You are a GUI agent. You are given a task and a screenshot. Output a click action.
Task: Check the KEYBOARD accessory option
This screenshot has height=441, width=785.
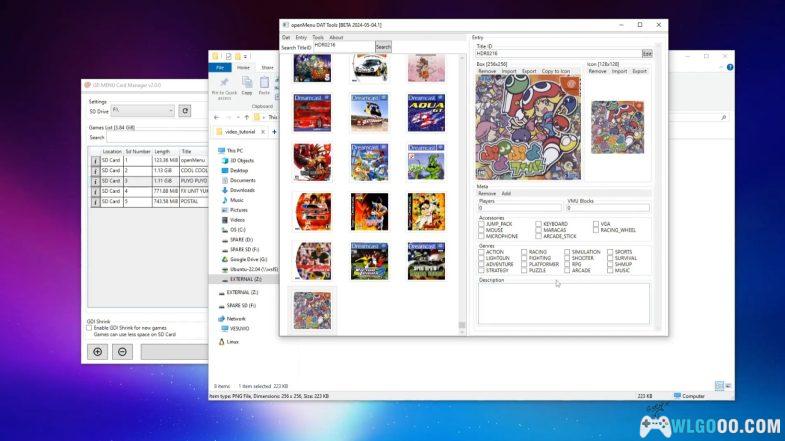tap(539, 224)
